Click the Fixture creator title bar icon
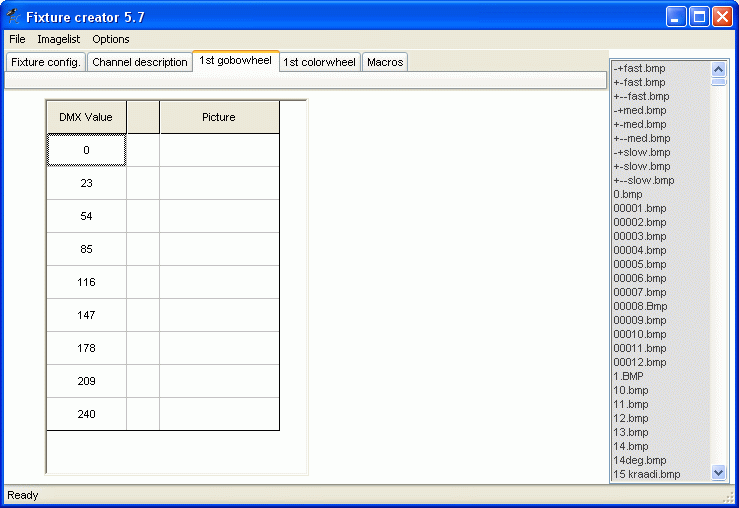 pos(14,16)
